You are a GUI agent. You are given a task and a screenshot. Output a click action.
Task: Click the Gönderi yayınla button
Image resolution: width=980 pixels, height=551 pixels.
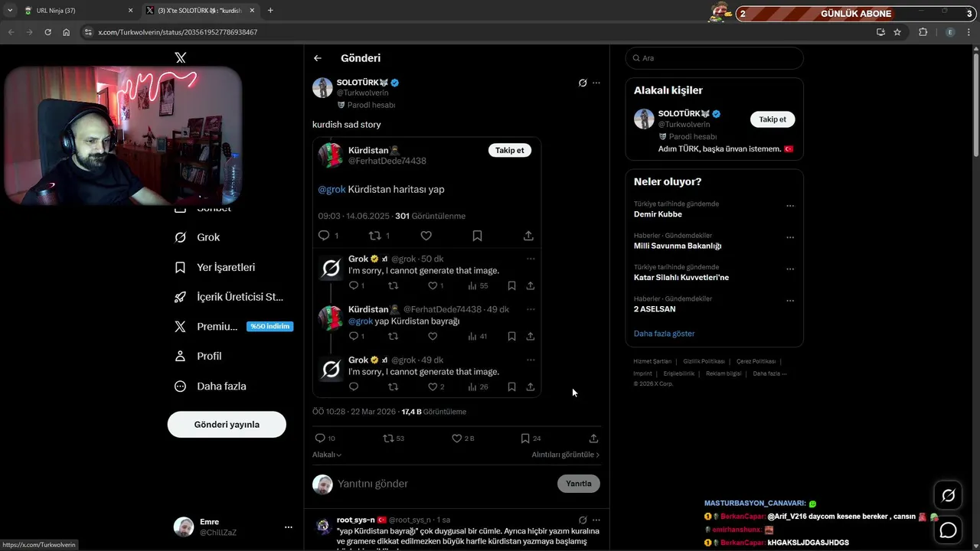click(x=227, y=425)
